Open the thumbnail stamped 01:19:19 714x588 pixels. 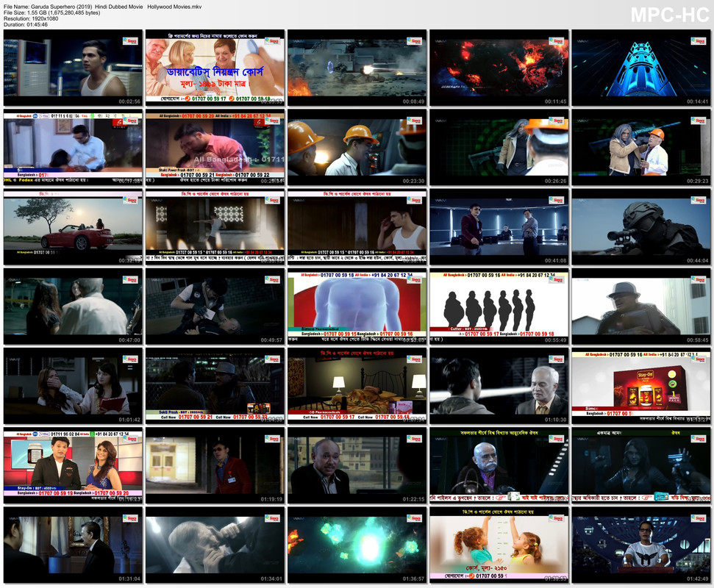(x=215, y=465)
